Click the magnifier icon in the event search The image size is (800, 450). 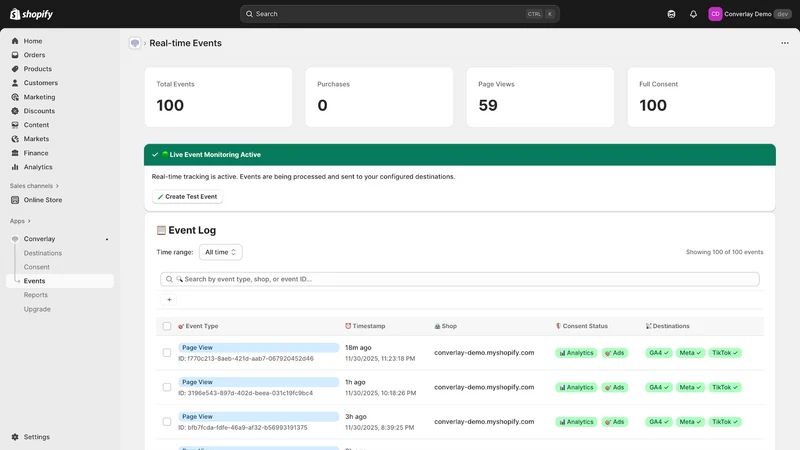tap(169, 279)
